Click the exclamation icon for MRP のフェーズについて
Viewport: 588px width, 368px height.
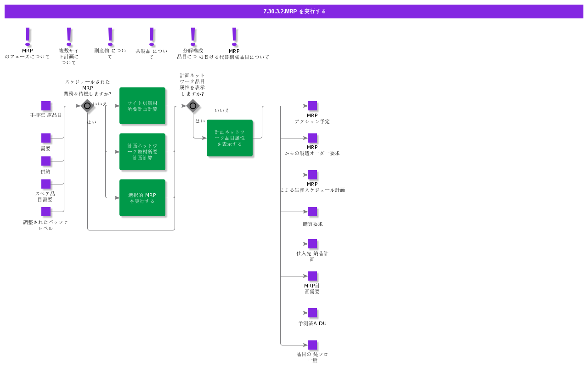(28, 37)
